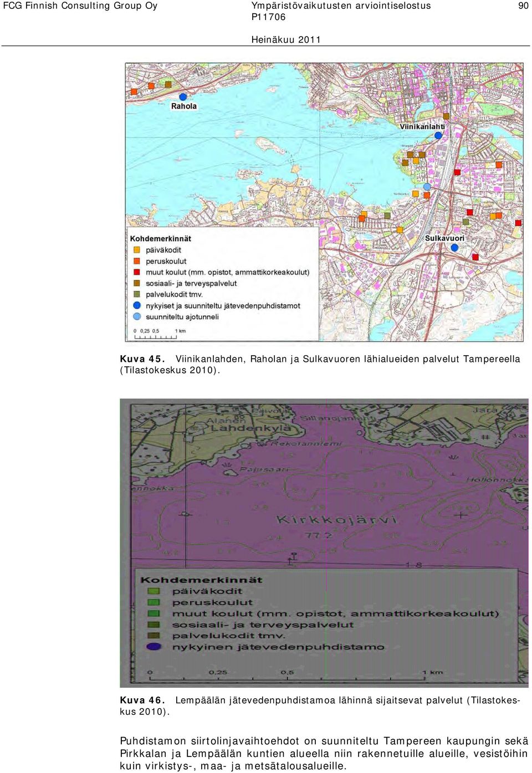The width and height of the screenshot is (532, 773).
Task: Click the 'Viinikanlahti' map label
Action: click(422, 126)
